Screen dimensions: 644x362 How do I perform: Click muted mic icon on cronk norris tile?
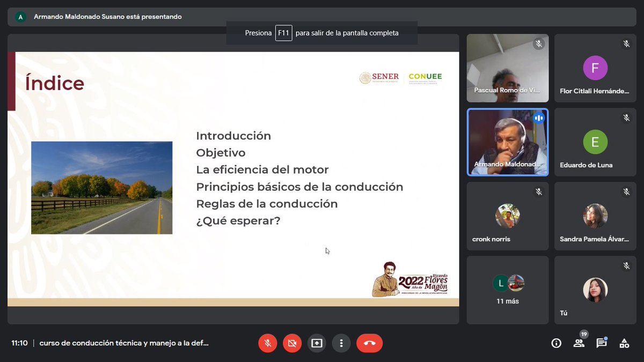tap(539, 192)
